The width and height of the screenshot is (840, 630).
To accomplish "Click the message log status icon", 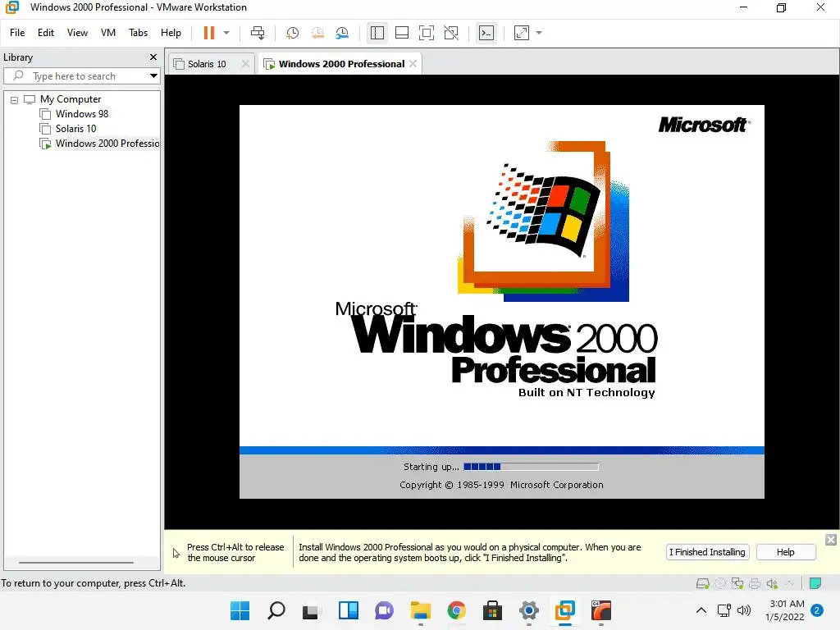I will 815,583.
